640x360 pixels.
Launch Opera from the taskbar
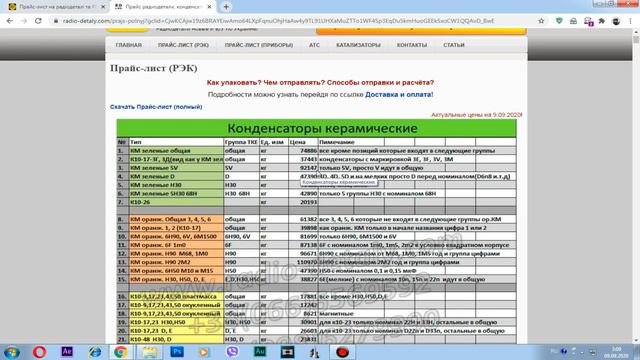(x=40, y=352)
